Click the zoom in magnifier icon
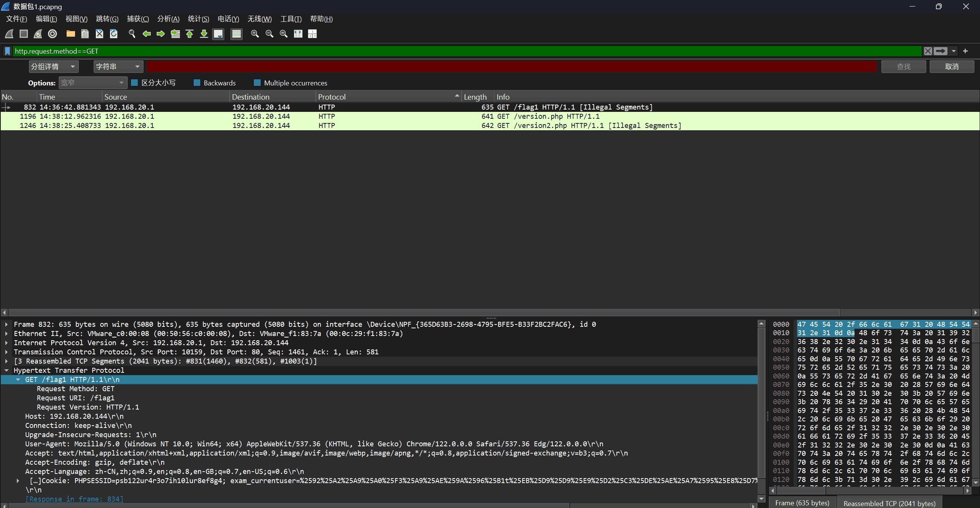 point(255,34)
